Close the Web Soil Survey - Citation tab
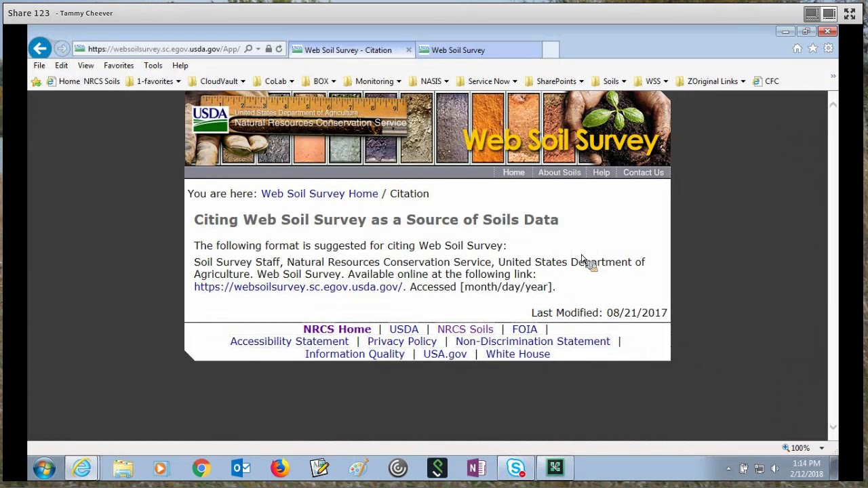The image size is (868, 488). coord(408,50)
